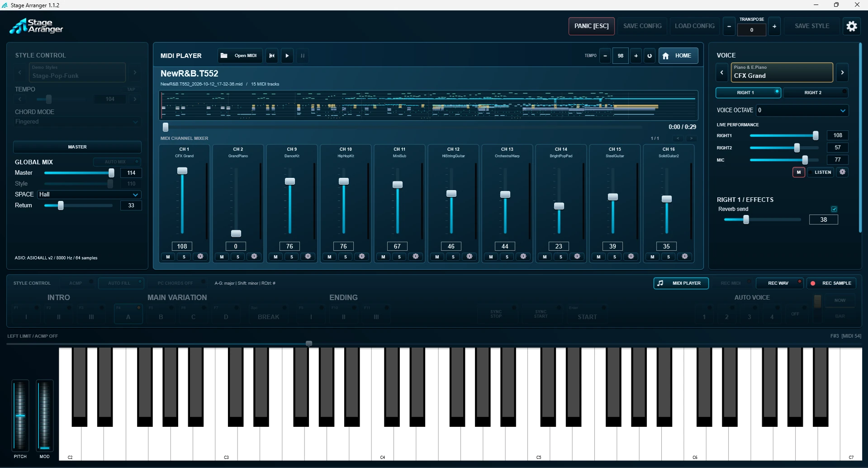Click the Master value field 114
This screenshot has width=868, height=468.
click(131, 173)
